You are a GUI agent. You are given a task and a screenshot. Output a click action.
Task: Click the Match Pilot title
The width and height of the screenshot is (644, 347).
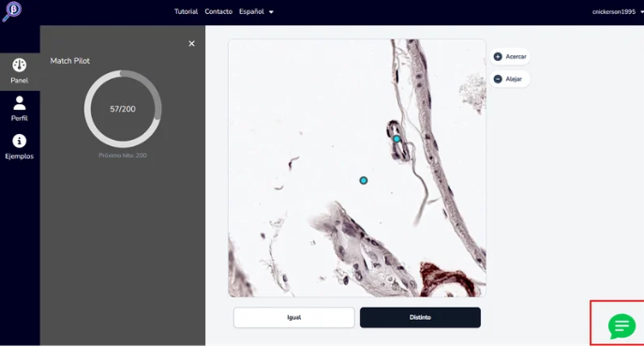pos(69,61)
